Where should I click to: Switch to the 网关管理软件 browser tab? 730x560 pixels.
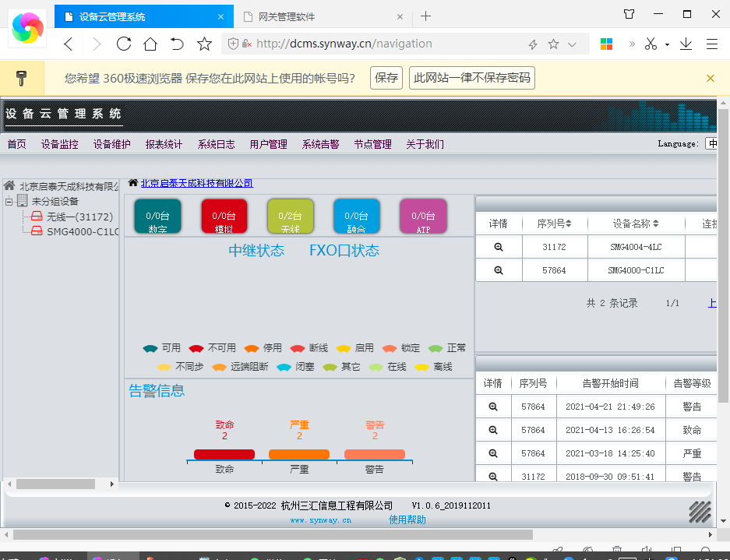[316, 16]
